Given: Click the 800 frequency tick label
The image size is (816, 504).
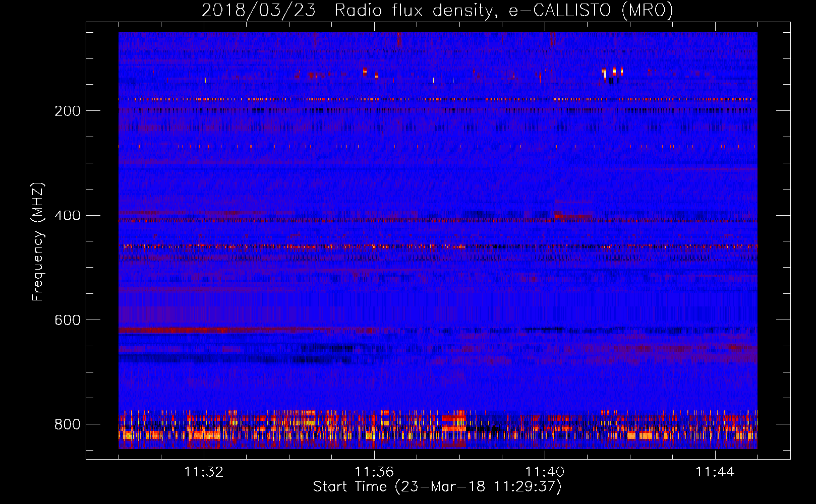Looking at the screenshot, I should [x=68, y=424].
